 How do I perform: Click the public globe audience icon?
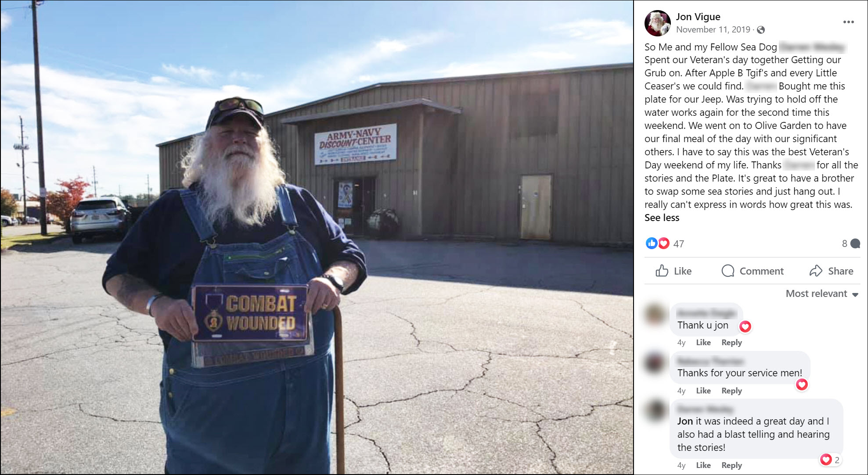pos(761,30)
